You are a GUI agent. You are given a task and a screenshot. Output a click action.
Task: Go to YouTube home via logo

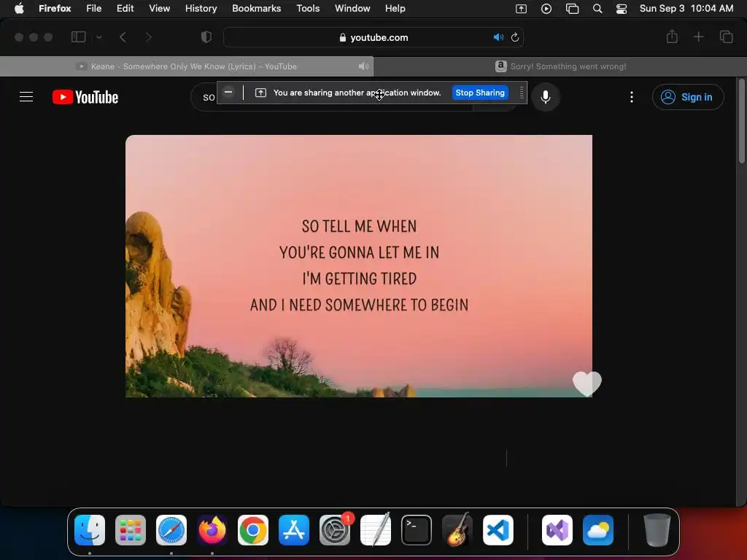click(85, 97)
